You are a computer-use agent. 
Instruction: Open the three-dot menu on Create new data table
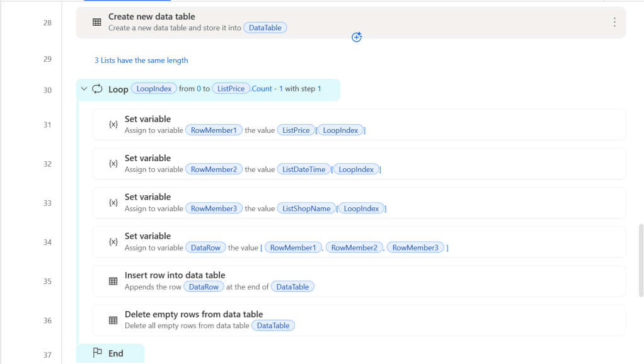click(614, 22)
